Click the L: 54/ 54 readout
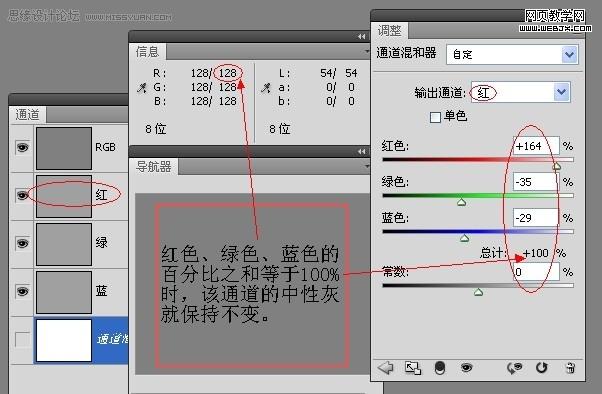Image resolution: width=602 pixels, height=394 pixels. 318,73
